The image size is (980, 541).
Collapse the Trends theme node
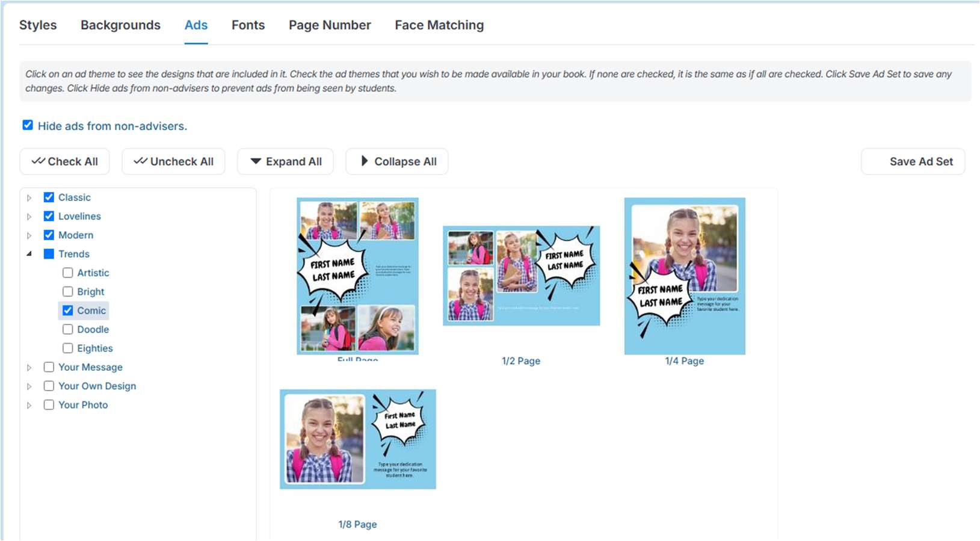(29, 254)
